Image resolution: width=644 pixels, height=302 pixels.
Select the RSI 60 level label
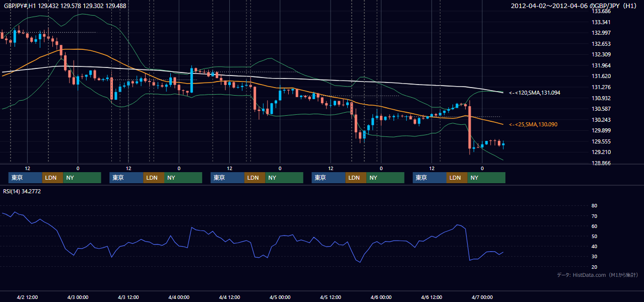tap(594, 226)
